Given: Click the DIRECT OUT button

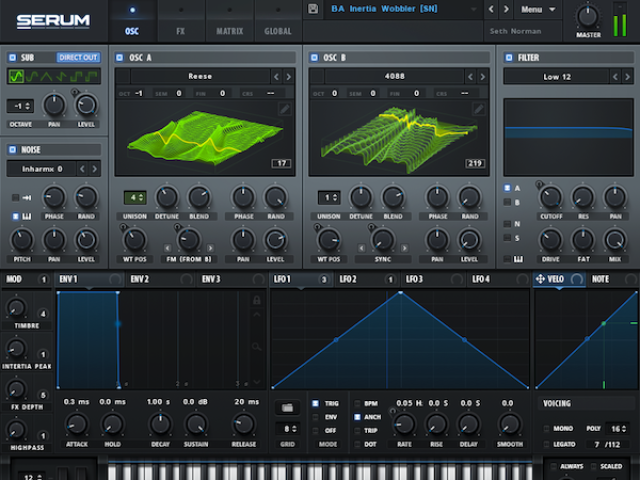Looking at the screenshot, I should point(78,58).
